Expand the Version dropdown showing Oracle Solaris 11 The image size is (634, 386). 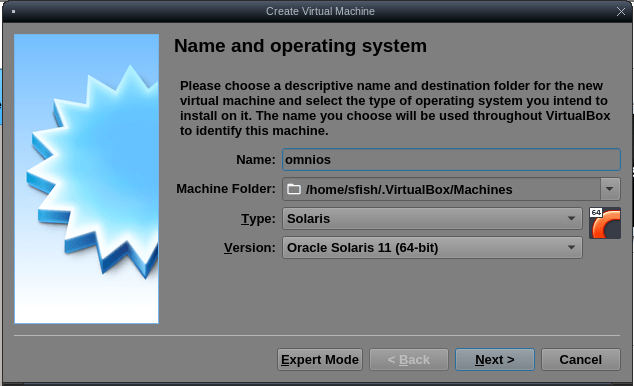pos(432,248)
